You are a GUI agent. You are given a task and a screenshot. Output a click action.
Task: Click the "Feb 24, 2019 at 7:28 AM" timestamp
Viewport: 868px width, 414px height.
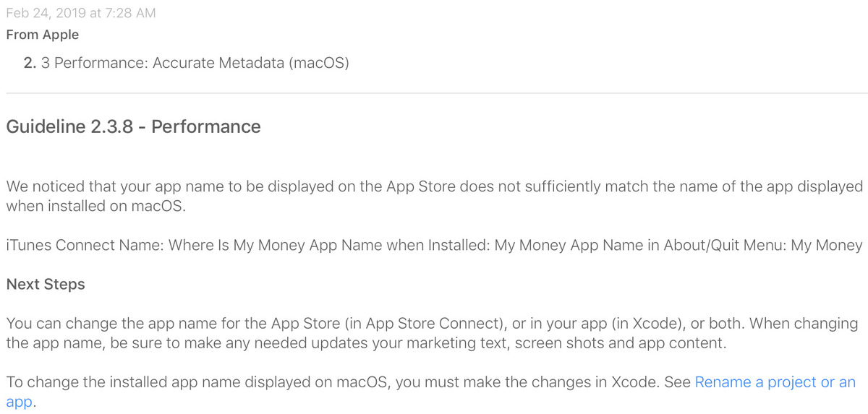pos(80,13)
